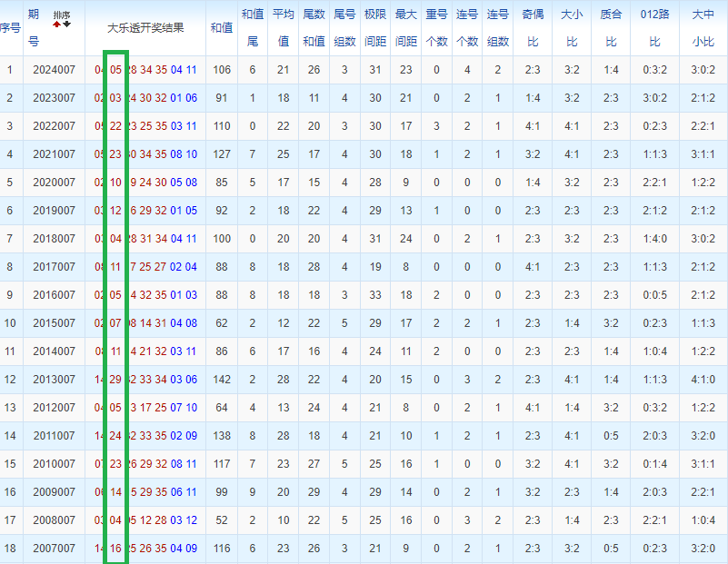
Task: Click the 和值 value 127
Action: click(x=221, y=154)
